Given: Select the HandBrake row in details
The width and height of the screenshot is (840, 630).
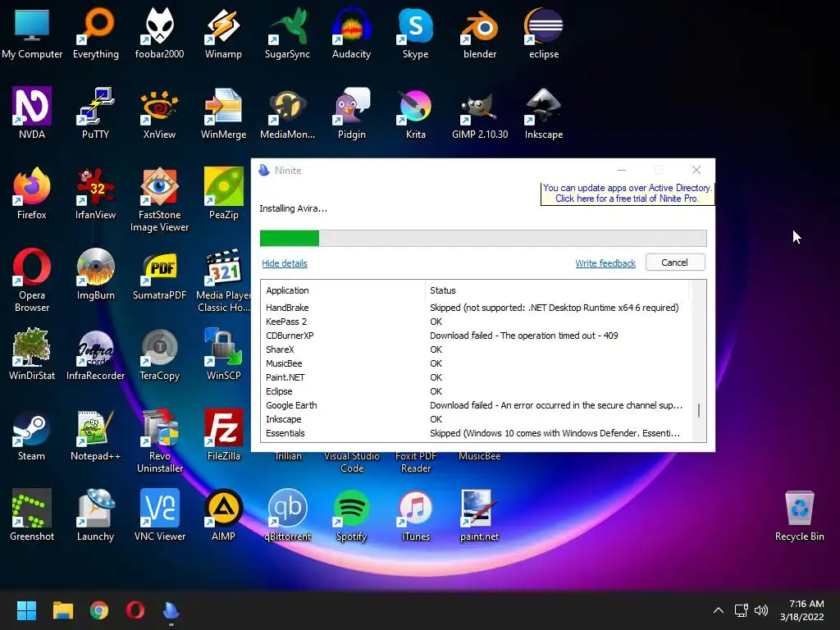Looking at the screenshot, I should (477, 308).
